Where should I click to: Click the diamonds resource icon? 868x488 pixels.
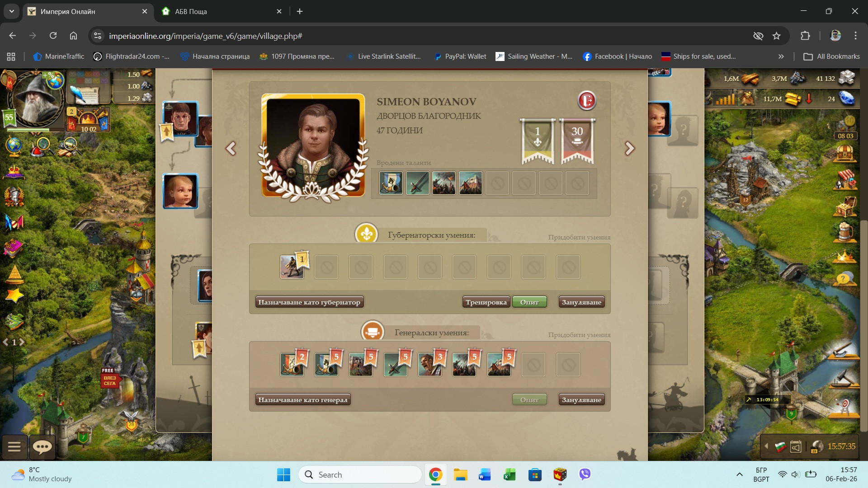pyautogui.click(x=847, y=99)
